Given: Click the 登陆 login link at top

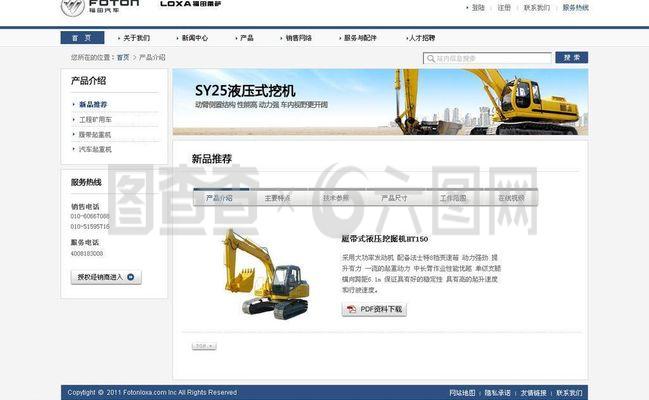Looking at the screenshot, I should pos(478,7).
